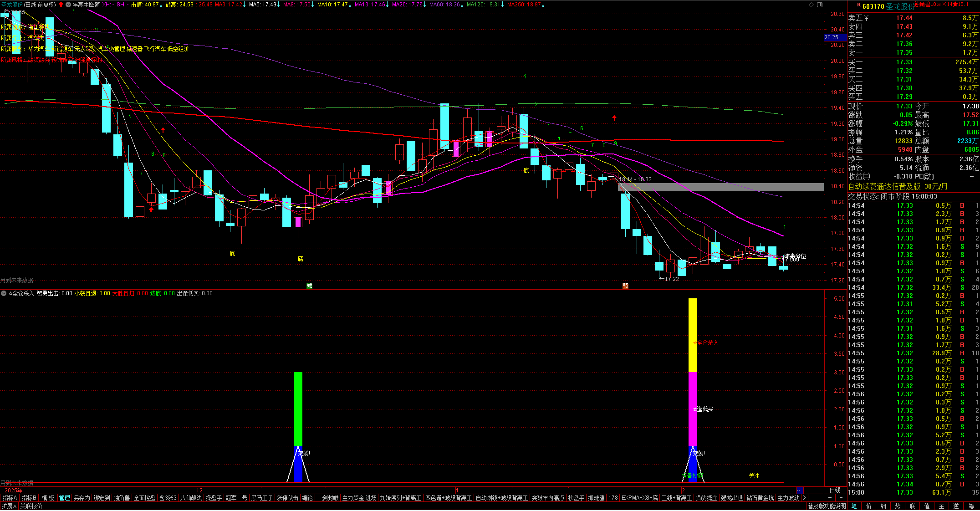Open the 模板 tab
The height and width of the screenshot is (511, 980).
tap(48, 498)
